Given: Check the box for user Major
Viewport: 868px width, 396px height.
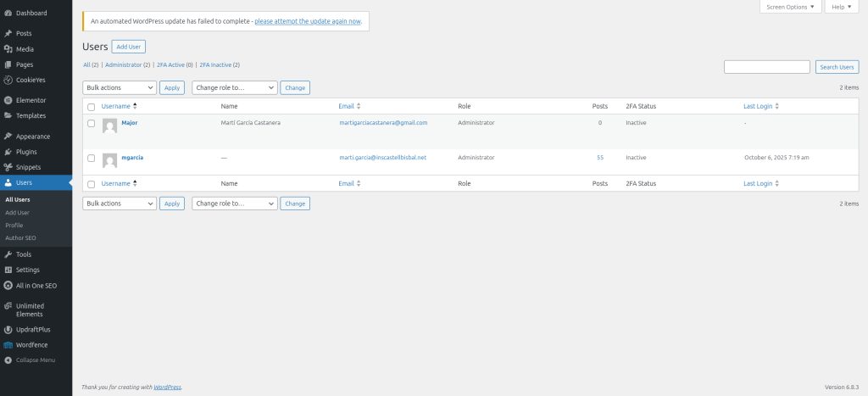Looking at the screenshot, I should [92, 123].
